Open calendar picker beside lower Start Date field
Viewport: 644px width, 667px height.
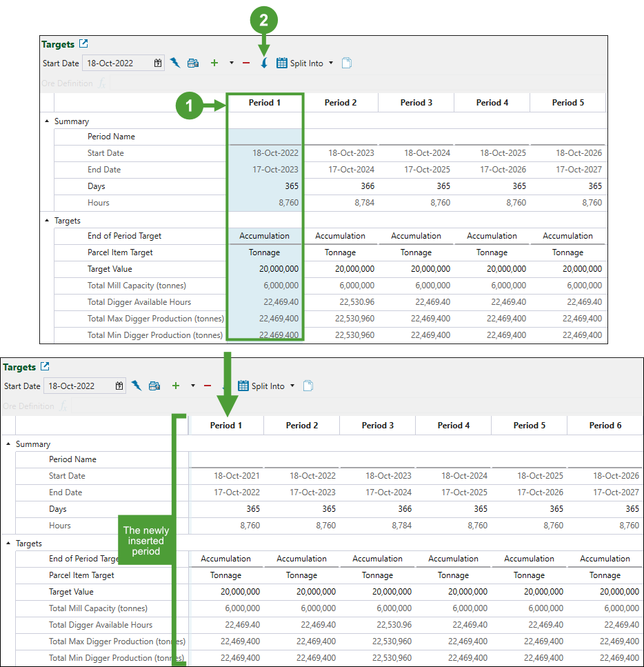[x=119, y=386]
